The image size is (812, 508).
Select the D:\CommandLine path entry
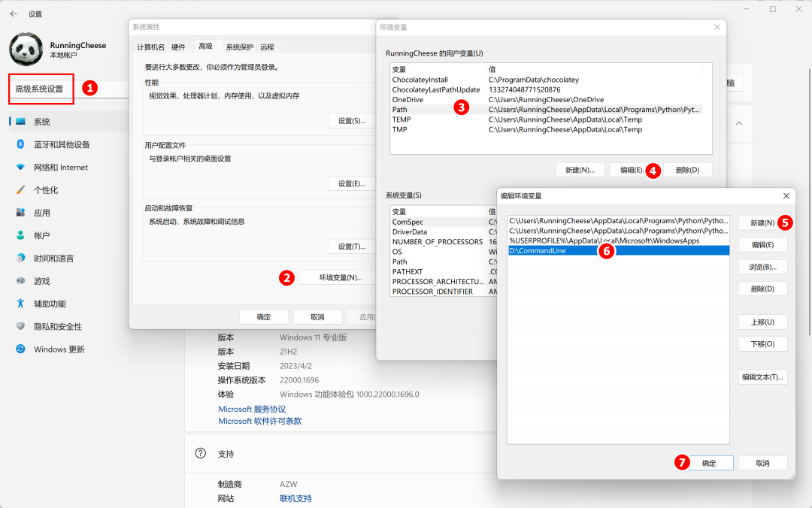point(538,251)
